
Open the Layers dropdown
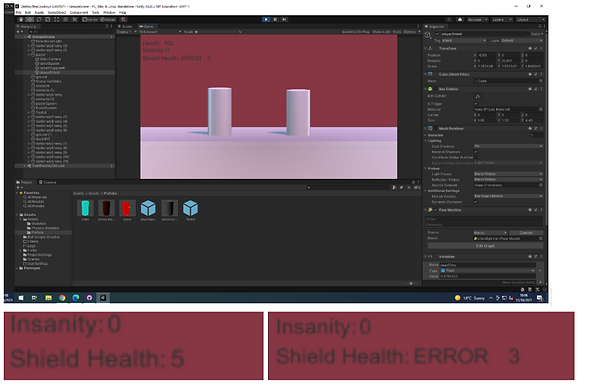click(501, 20)
